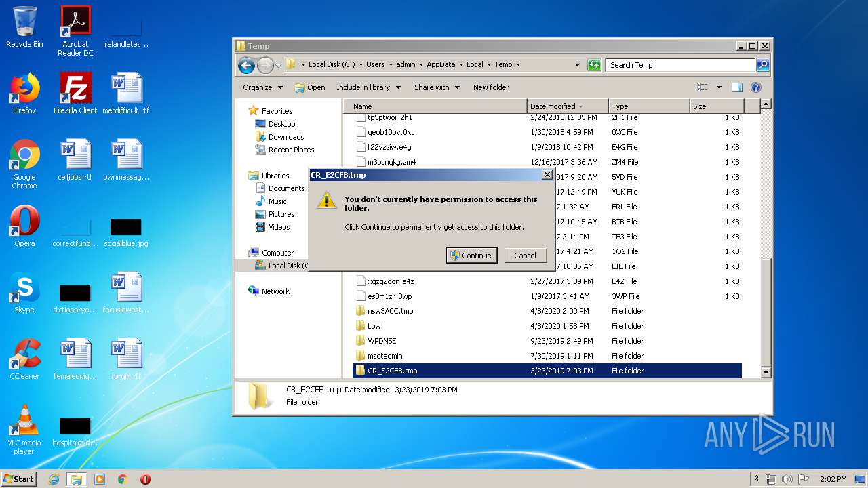Open Internet Explorer from taskbar
This screenshot has height=488, width=868.
54,479
